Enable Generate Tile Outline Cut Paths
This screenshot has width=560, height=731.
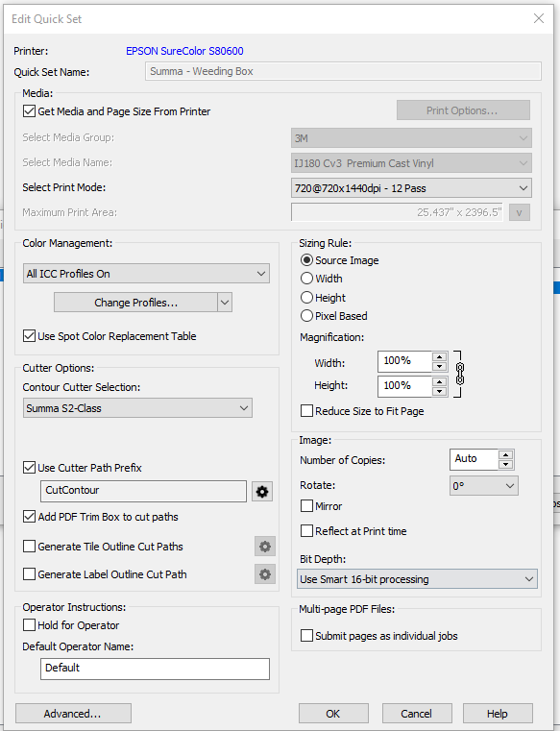pos(29,547)
